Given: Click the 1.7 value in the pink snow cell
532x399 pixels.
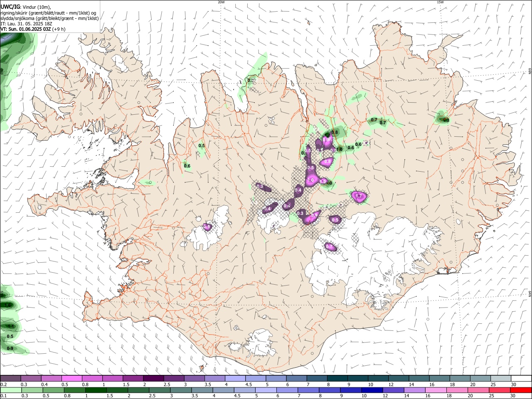Looking at the screenshot, I should tap(359, 196).
